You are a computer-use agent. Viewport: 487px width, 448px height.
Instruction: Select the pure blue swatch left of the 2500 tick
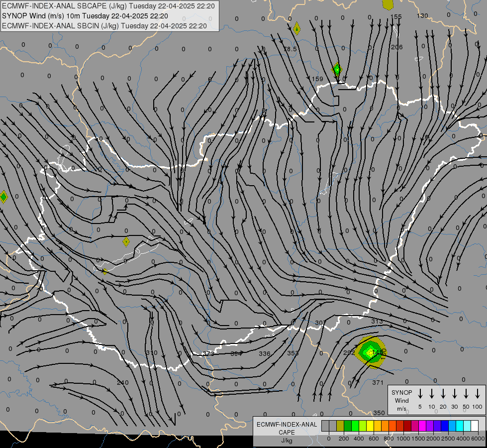pos(445,426)
